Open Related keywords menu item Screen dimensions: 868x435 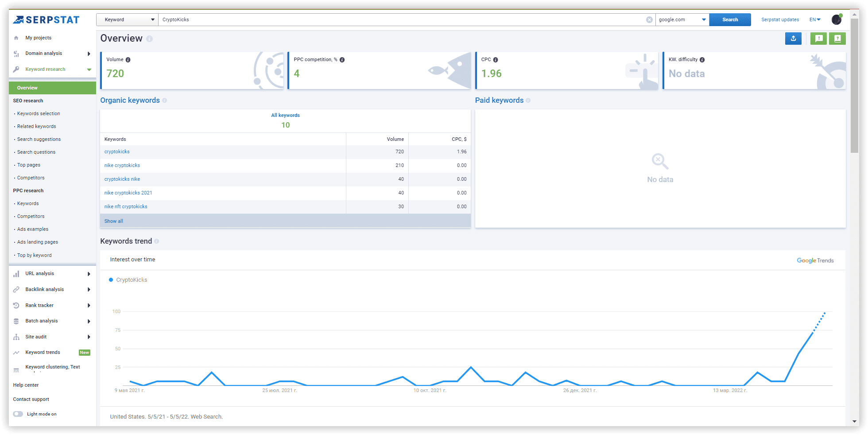coord(37,127)
